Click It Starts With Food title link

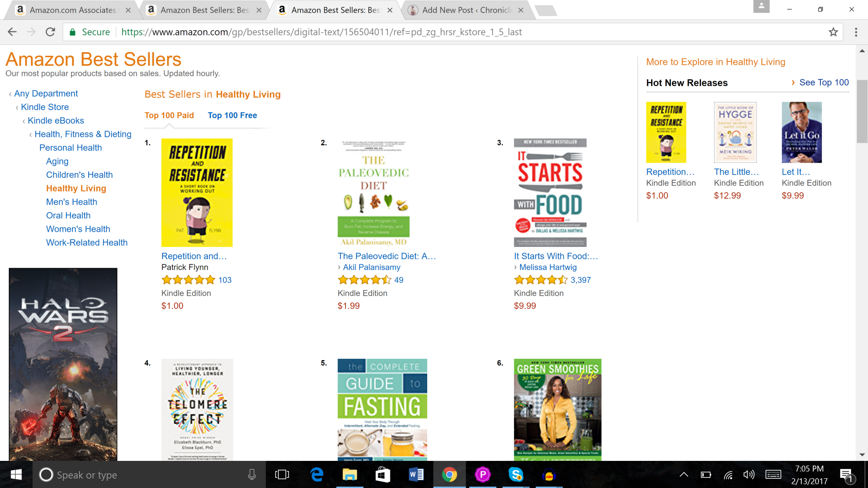point(556,256)
